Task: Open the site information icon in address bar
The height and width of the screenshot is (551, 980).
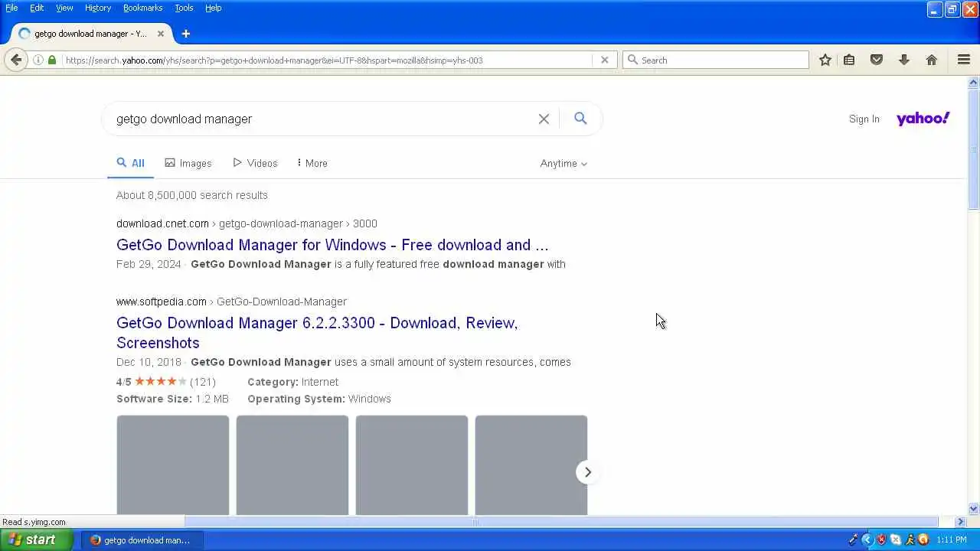Action: click(x=38, y=60)
